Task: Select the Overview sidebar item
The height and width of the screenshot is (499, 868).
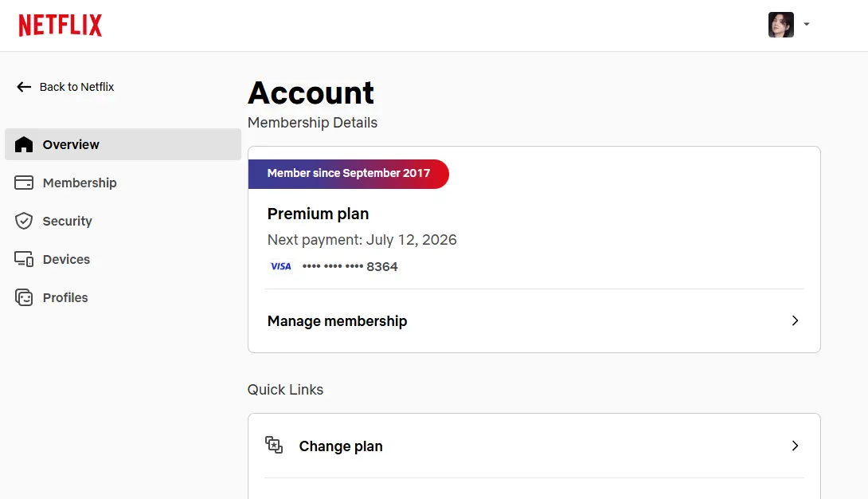Action: point(123,144)
